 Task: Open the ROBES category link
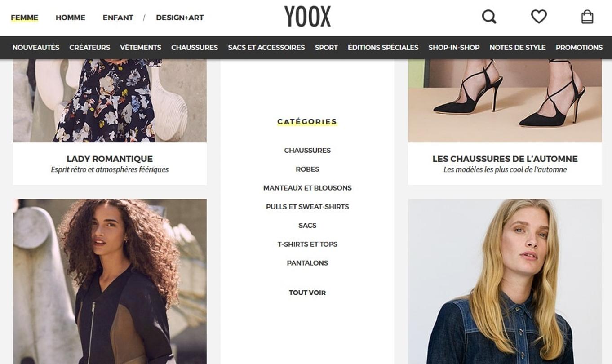pos(307,169)
